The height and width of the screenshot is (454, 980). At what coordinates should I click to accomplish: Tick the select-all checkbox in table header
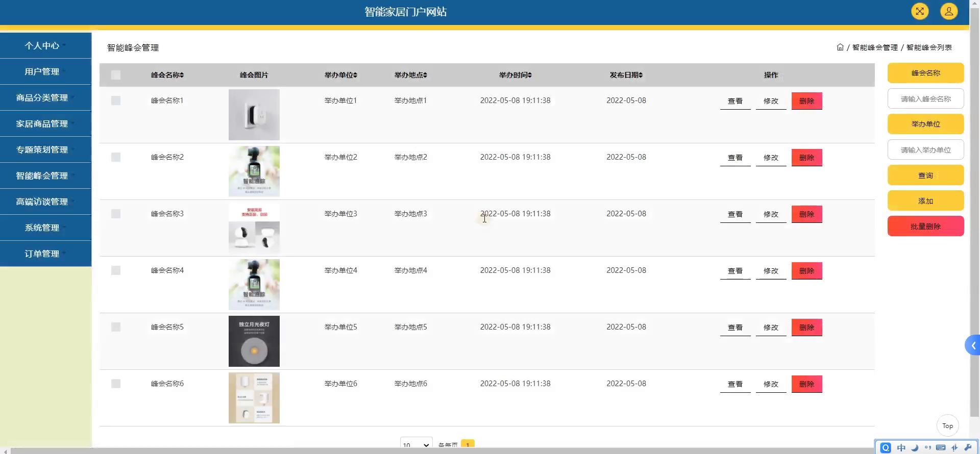pyautogui.click(x=116, y=75)
